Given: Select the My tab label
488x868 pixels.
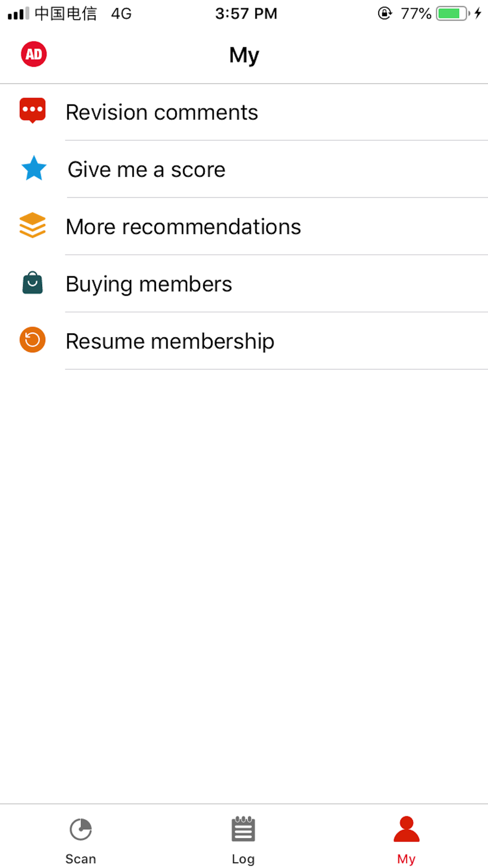Looking at the screenshot, I should (406, 859).
